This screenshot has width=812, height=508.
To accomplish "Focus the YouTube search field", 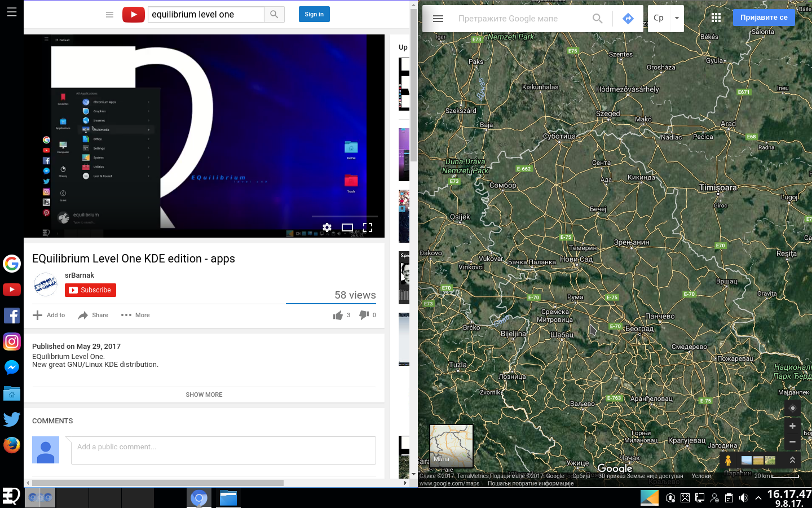I will (206, 15).
